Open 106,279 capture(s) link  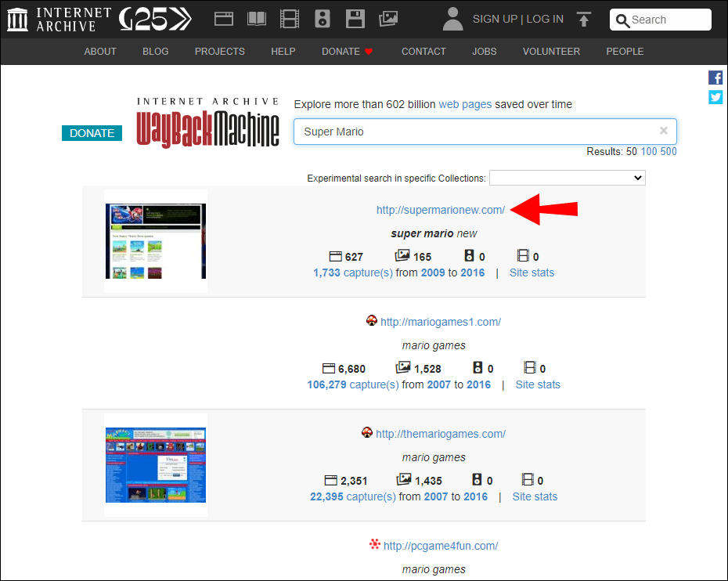click(x=353, y=384)
